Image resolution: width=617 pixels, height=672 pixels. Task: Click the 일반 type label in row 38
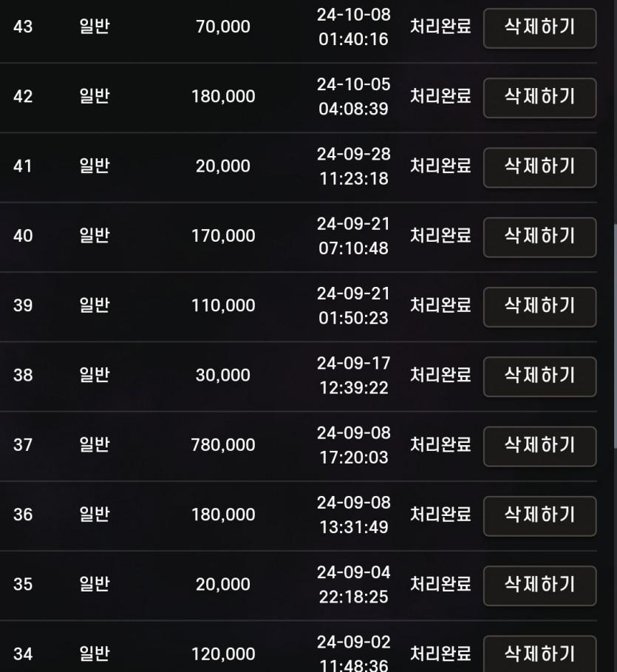[x=94, y=376]
